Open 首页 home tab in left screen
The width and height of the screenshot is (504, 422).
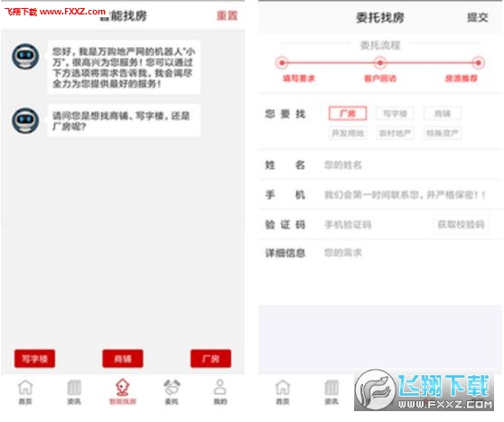25,392
